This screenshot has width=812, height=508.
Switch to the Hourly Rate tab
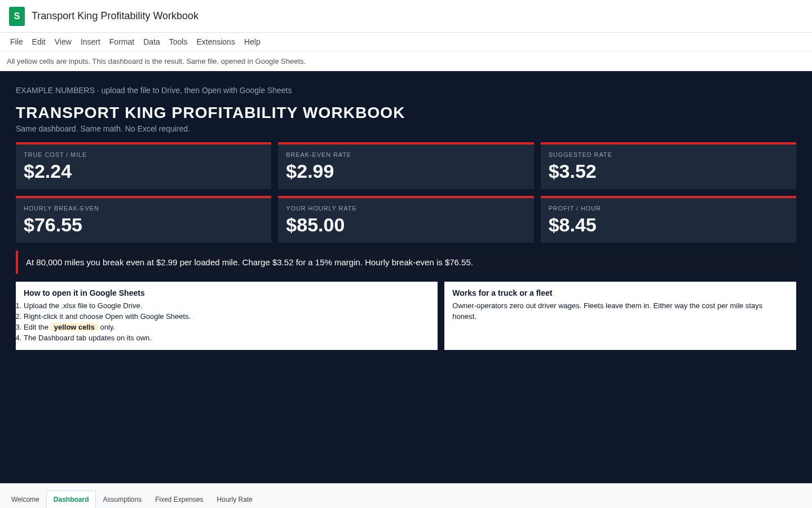235,500
